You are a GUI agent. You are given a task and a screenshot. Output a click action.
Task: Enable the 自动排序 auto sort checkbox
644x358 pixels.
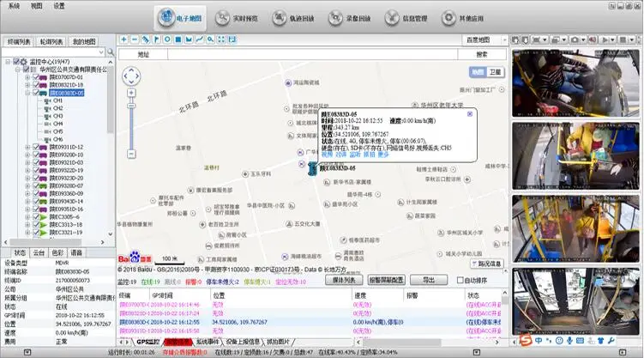tap(460, 280)
